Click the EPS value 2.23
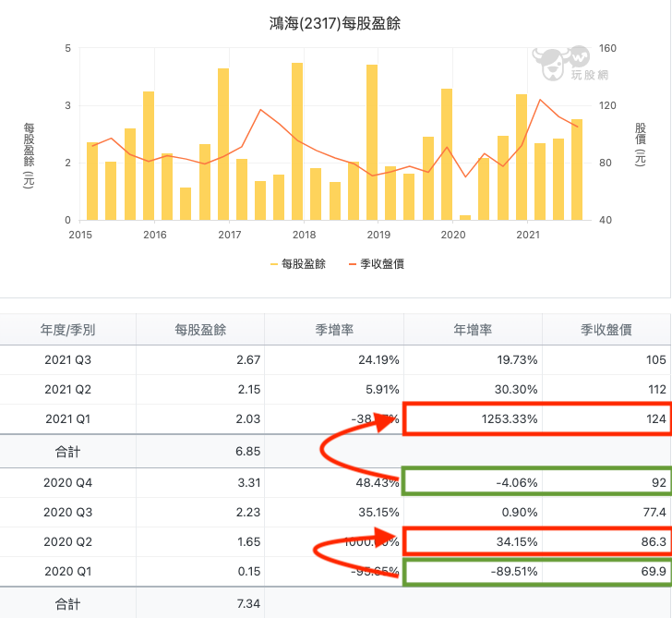Screen dimensions: 672x618 pos(248,513)
